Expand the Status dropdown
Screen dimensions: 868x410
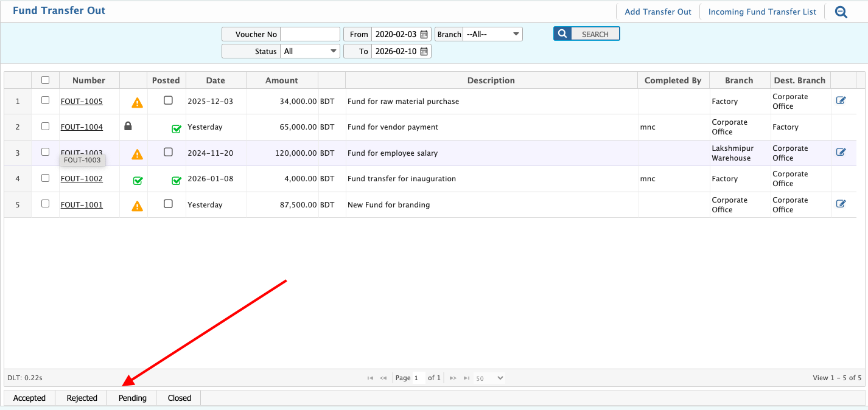pyautogui.click(x=310, y=52)
